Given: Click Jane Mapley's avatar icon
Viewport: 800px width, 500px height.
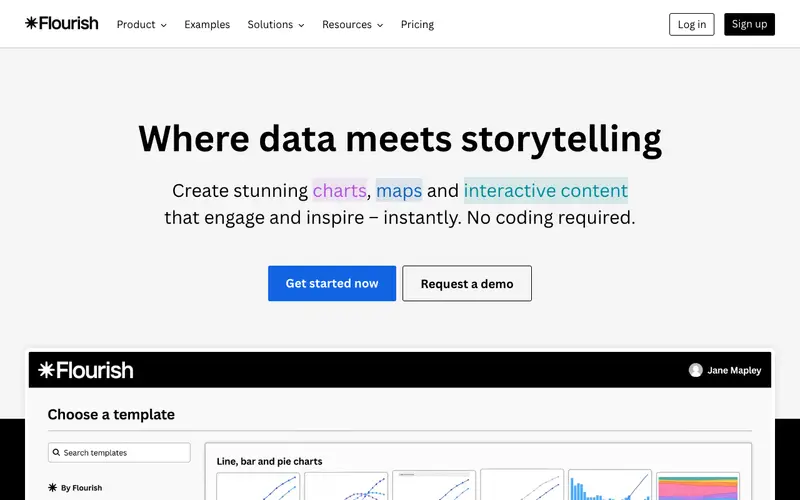Looking at the screenshot, I should click(x=695, y=370).
